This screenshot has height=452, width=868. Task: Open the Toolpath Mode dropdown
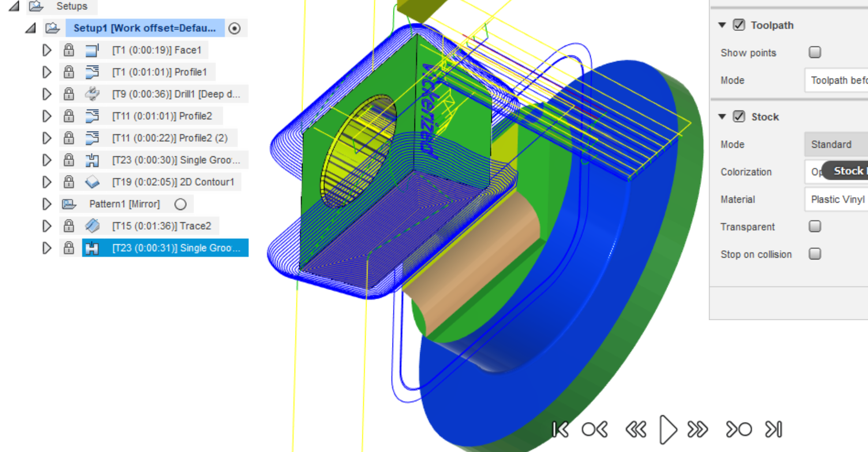(838, 80)
